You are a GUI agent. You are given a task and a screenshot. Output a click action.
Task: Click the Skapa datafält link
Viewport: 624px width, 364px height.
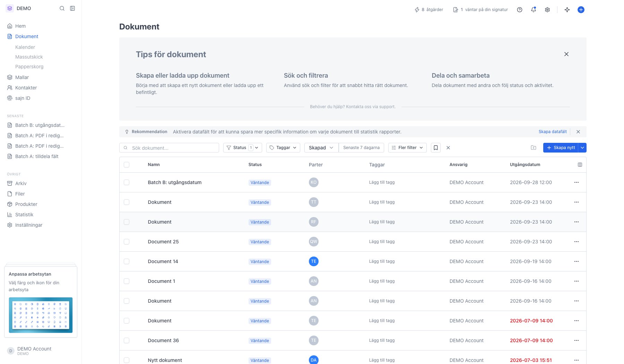[x=553, y=132]
